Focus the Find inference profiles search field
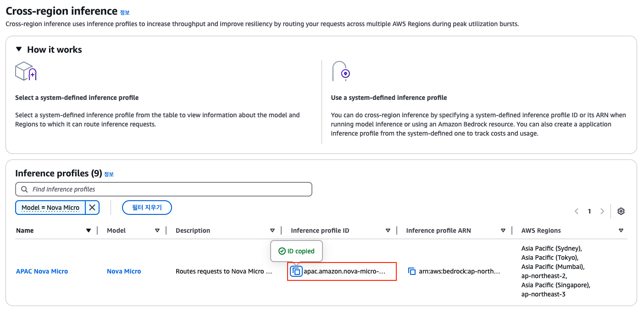The image size is (644, 312). click(x=164, y=189)
